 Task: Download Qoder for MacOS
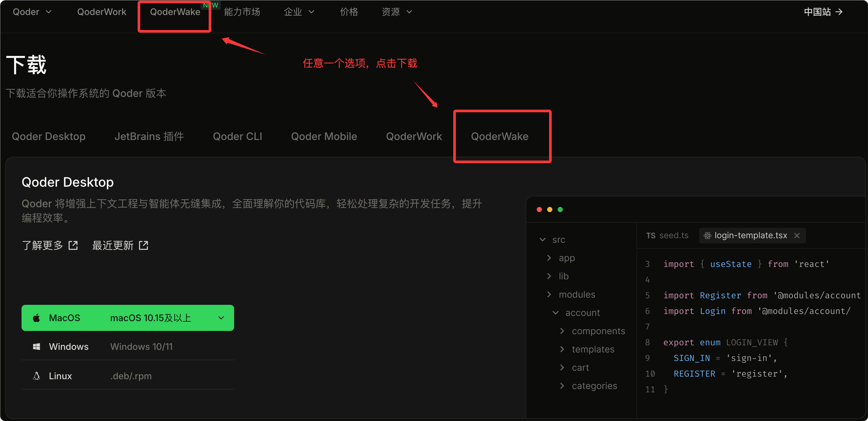point(128,318)
